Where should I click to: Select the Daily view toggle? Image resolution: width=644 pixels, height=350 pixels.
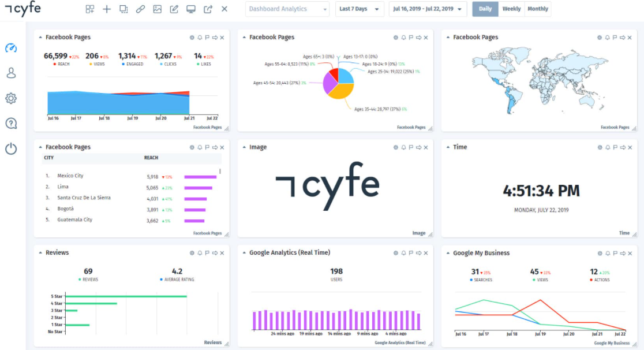click(x=485, y=9)
